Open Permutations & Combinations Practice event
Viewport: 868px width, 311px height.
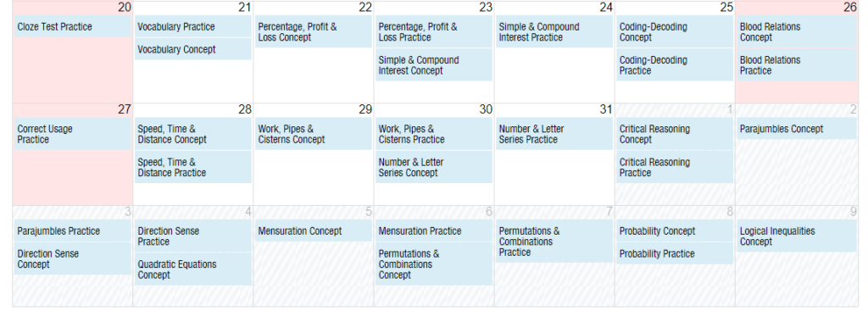554,242
